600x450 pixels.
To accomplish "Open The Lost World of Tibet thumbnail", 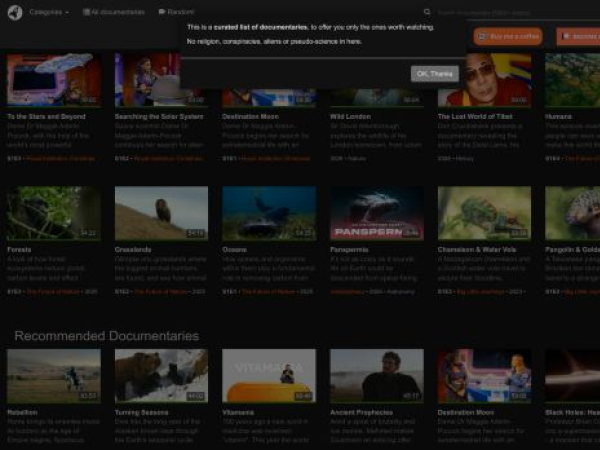I will pos(484,80).
